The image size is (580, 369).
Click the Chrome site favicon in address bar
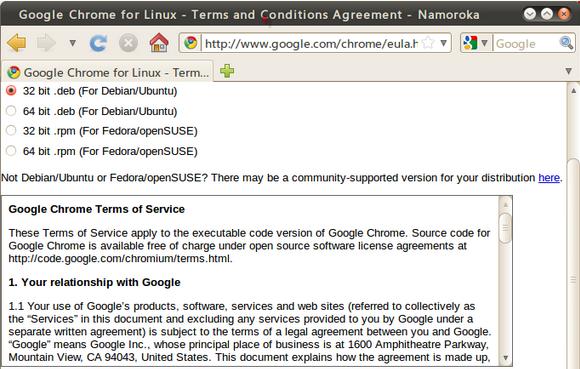coord(191,43)
